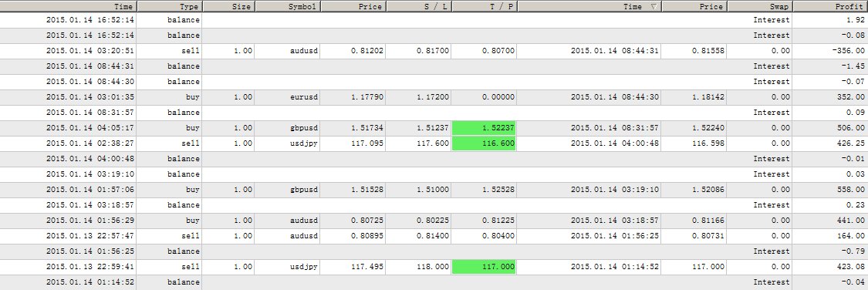Screen dimensions: 868x290
Task: Select the green T/P cell 116.600
Action: point(485,143)
